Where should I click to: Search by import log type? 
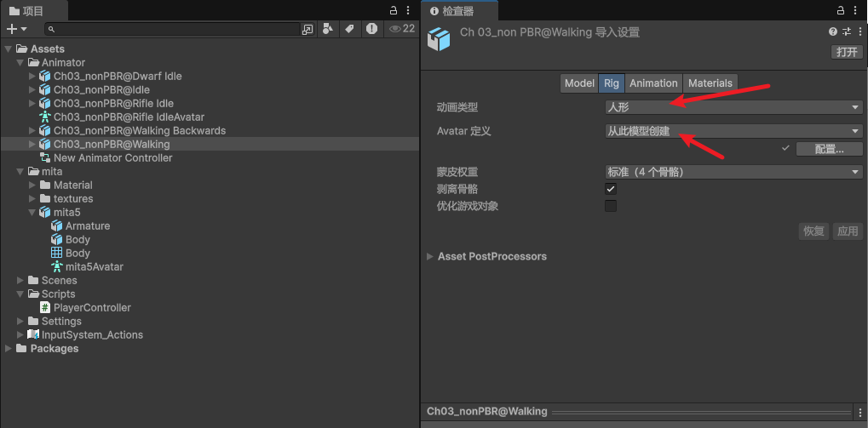coord(371,29)
